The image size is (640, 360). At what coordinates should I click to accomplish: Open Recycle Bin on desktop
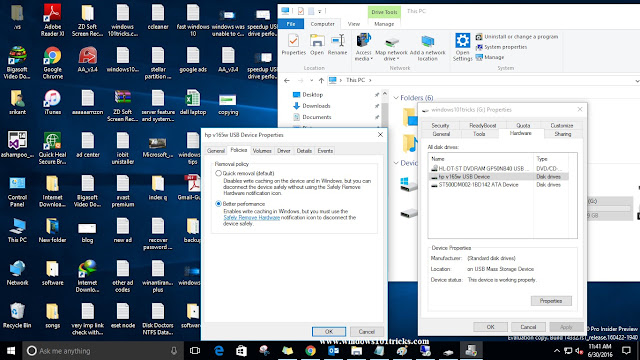[x=17, y=316]
